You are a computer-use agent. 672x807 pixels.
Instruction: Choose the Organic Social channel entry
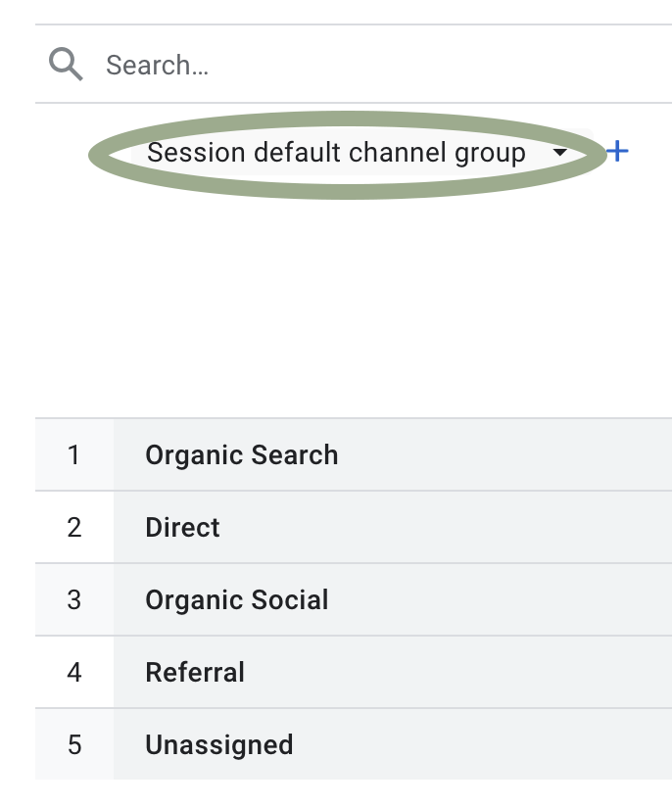click(x=237, y=600)
